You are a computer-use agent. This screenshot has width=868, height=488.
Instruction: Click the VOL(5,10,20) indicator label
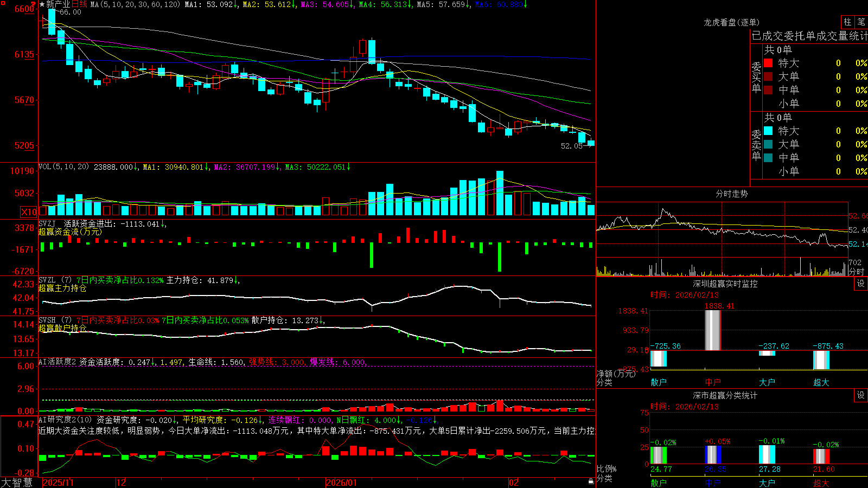[63, 167]
